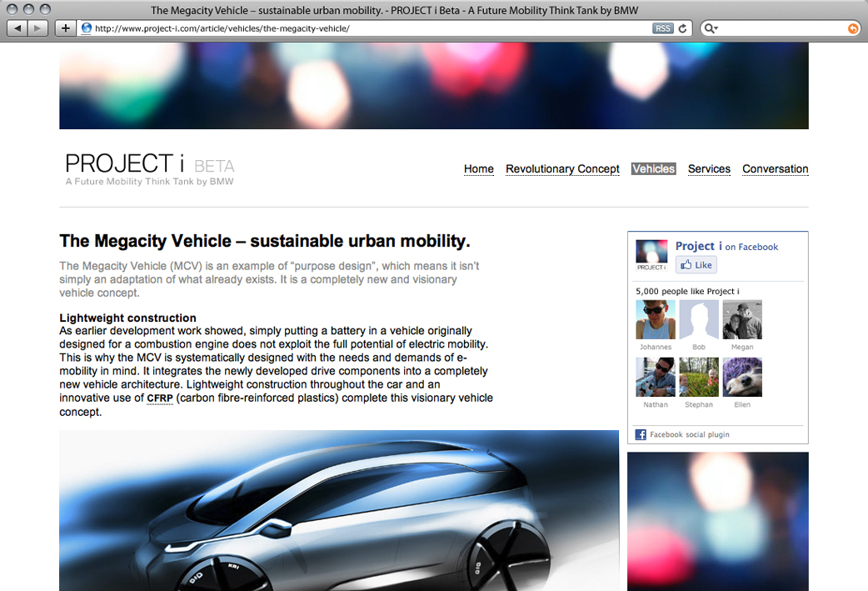This screenshot has width=868, height=591.
Task: Navigate to the Conversation section
Action: [x=775, y=169]
